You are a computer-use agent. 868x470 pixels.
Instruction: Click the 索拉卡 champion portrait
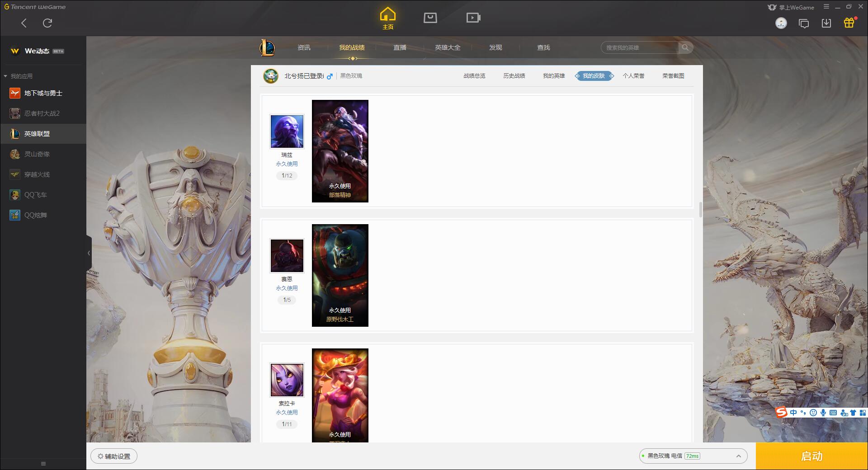tap(287, 380)
